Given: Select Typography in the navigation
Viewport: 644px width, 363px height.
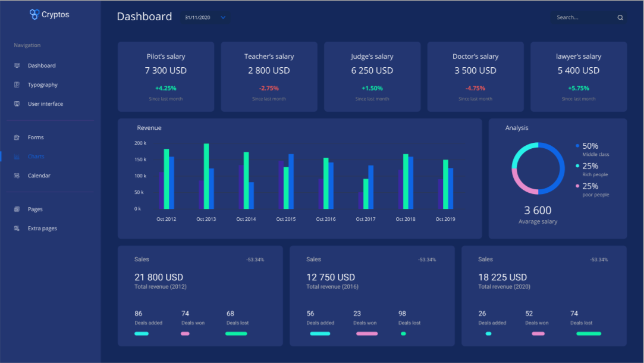Looking at the screenshot, I should (43, 85).
